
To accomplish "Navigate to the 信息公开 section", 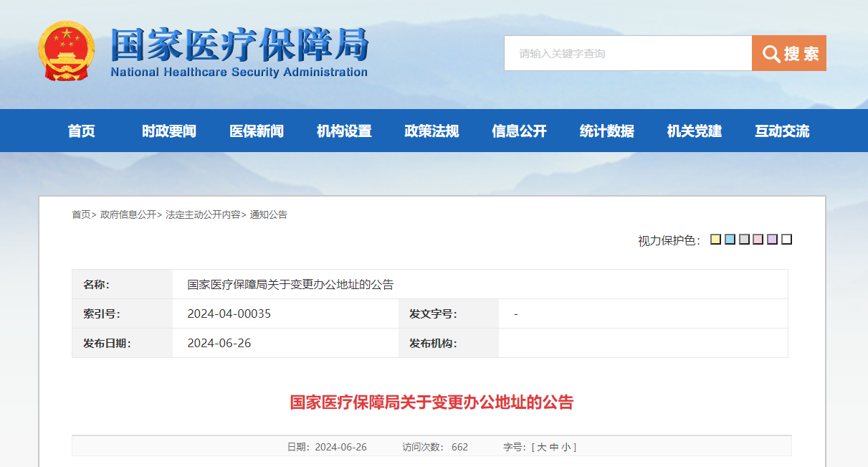I will [x=519, y=131].
